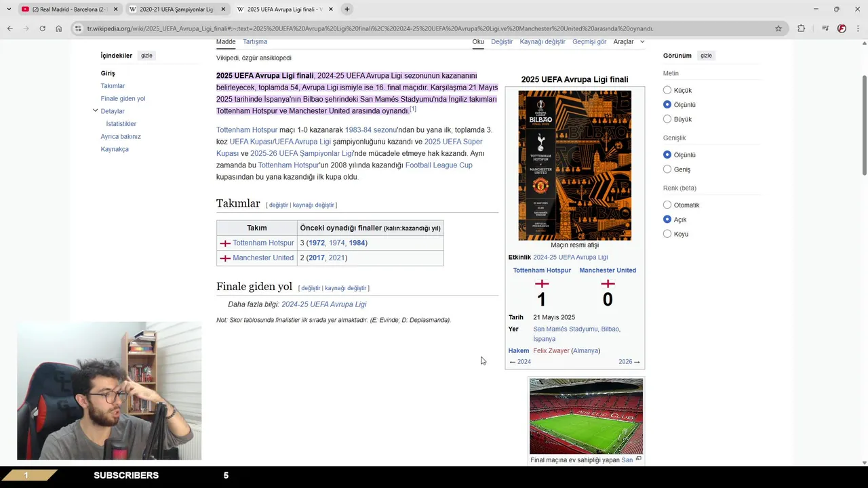868x488 pixels.
Task: Open the Felix Zwayer referee link
Action: pos(551,351)
